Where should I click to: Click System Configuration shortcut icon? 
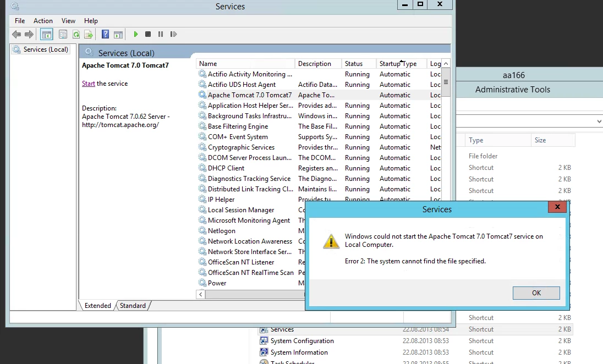(264, 341)
